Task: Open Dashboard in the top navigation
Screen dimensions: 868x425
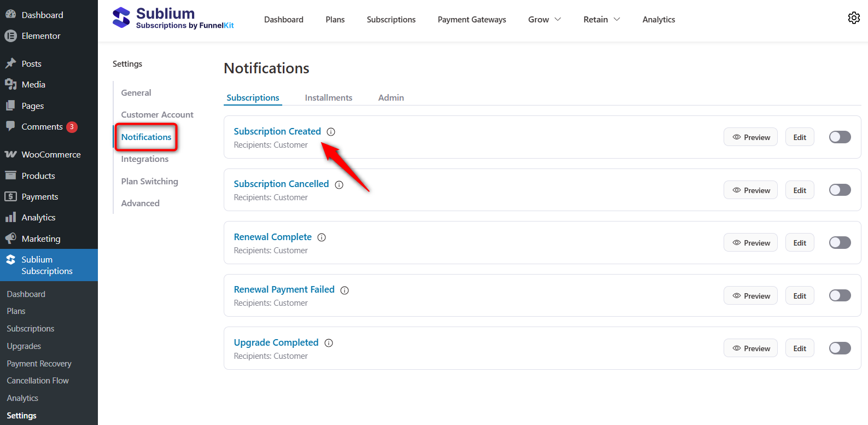Action: point(283,20)
